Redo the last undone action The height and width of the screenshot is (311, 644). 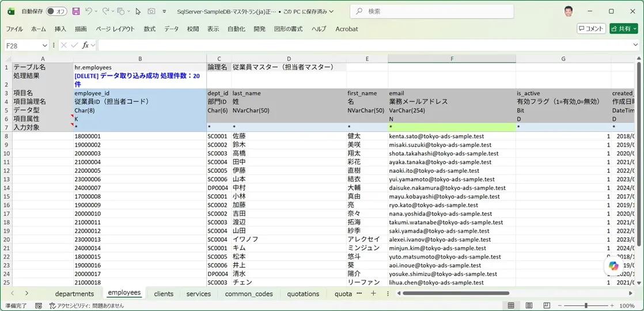(105, 12)
